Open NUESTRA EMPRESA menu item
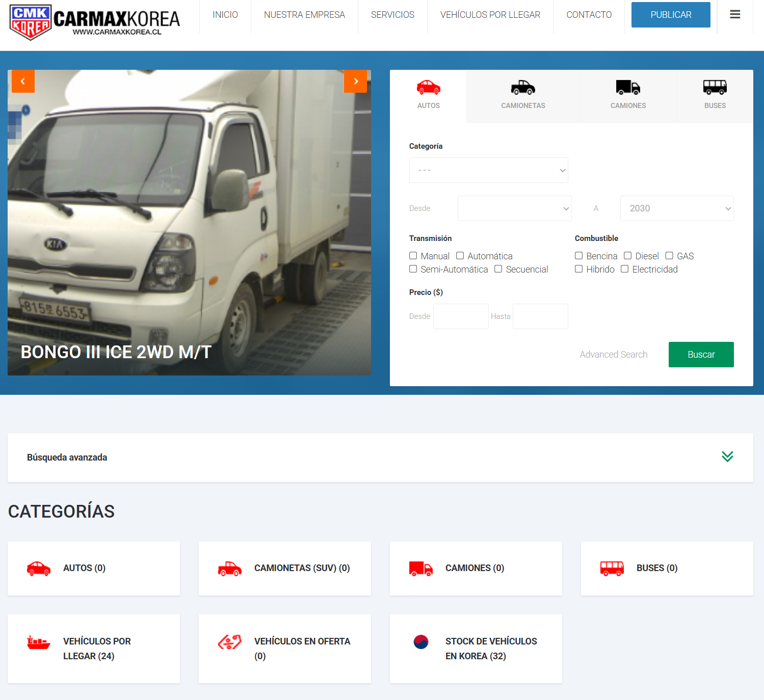The image size is (764, 700). [304, 15]
